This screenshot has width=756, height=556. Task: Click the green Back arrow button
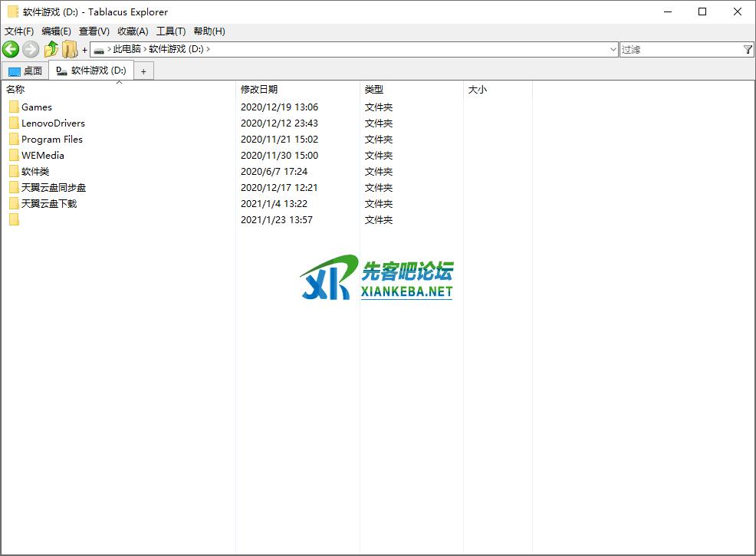pos(11,50)
